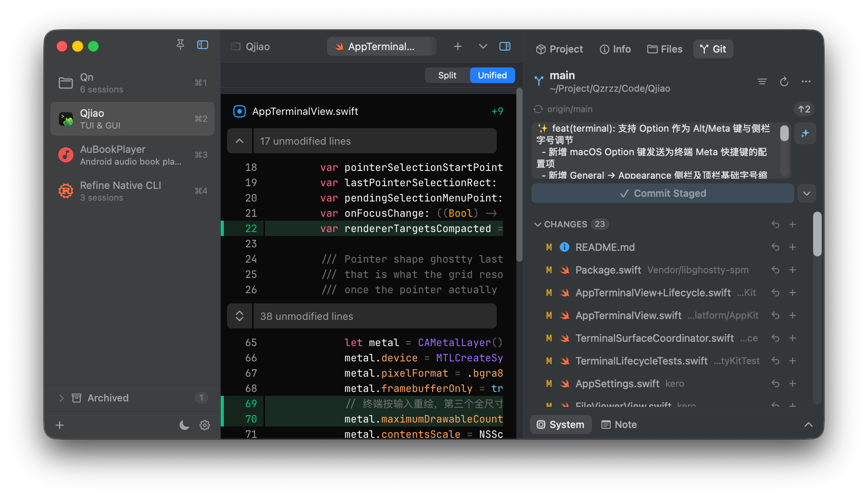Stage all changes in CHANGES header
Screen dimensions: 868x497
tap(793, 224)
